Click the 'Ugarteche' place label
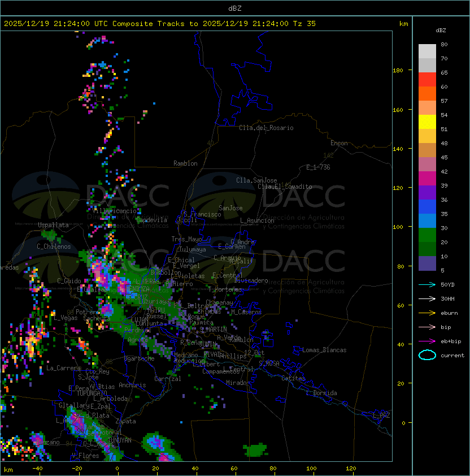 point(139,358)
